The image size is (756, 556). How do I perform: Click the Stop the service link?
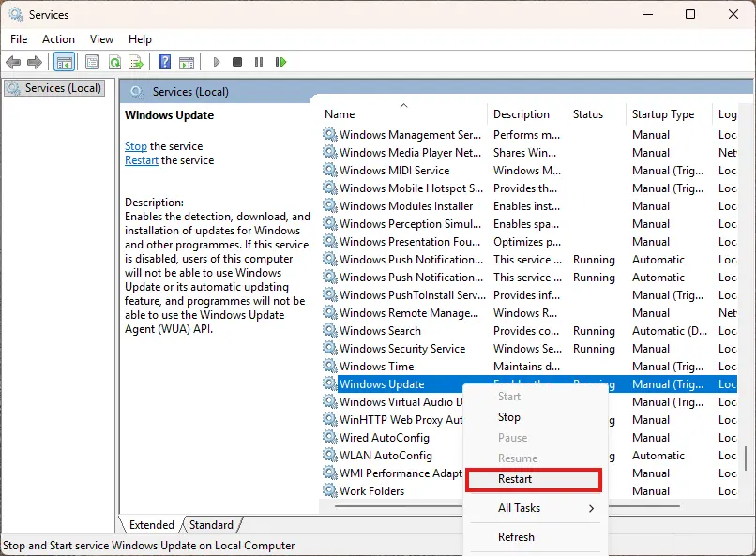pyautogui.click(x=136, y=146)
